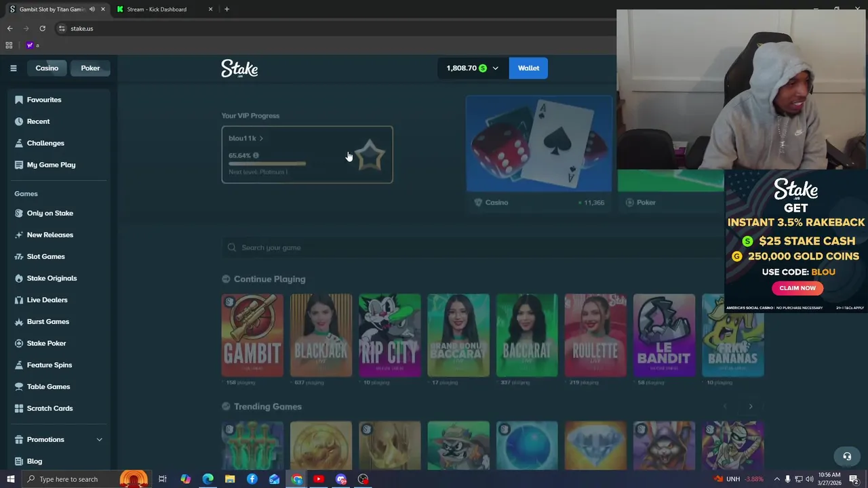
Task: Open the Blog link in the sidebar
Action: pos(34,461)
